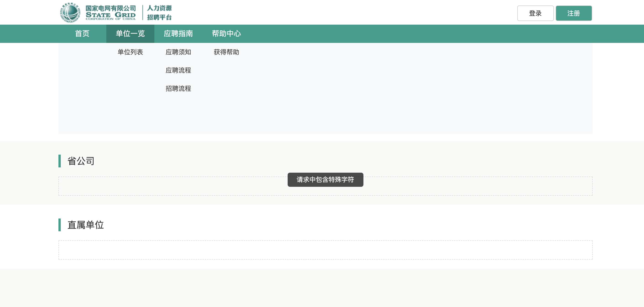Viewport: 644px width, 307px height.
Task: Open the 帮助中心 navigation menu
Action: coord(226,34)
